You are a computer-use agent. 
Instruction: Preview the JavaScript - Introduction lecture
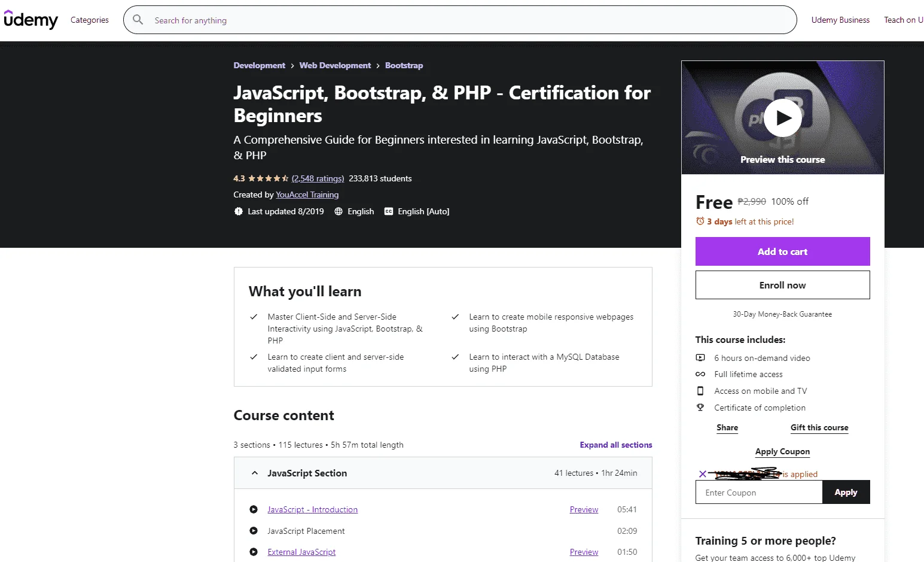[x=584, y=509]
